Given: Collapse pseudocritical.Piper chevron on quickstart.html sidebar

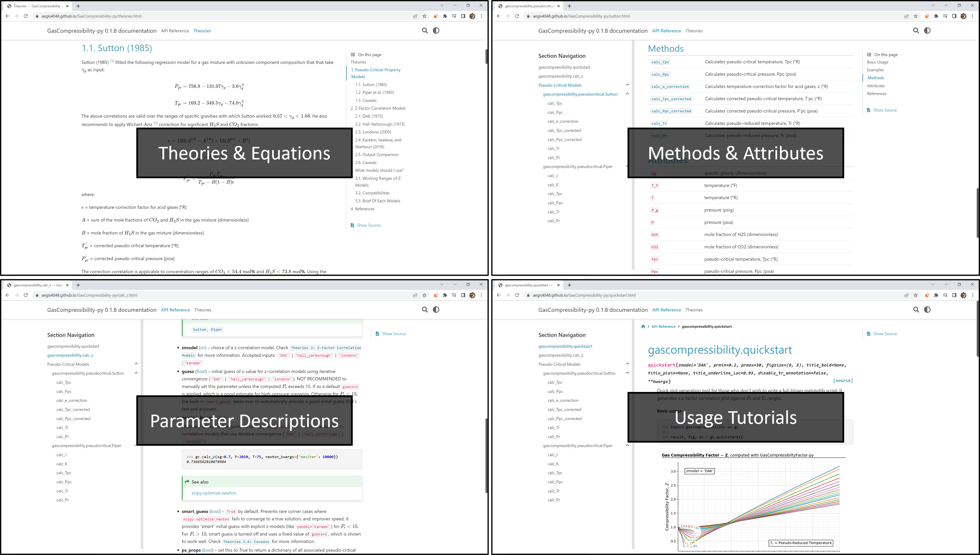Looking at the screenshot, I should pos(628,445).
